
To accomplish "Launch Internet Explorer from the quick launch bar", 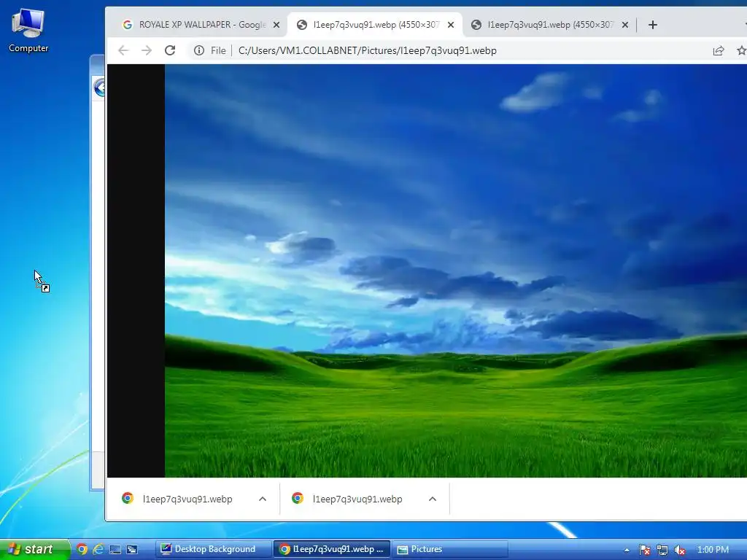I will pyautogui.click(x=98, y=550).
